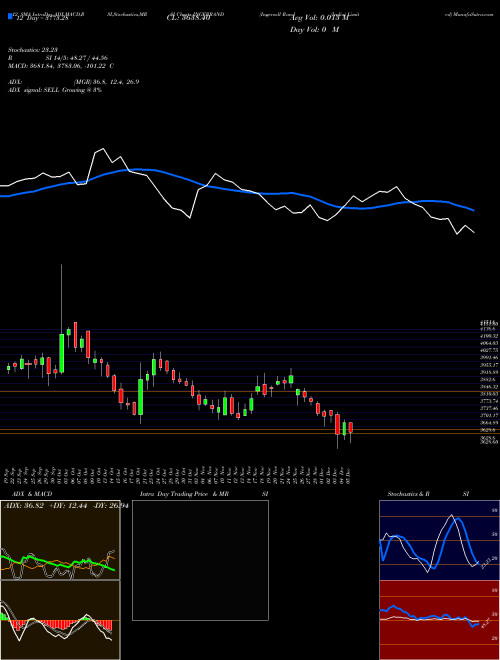500x660 pixels.
Task: Click the empty Intra Day Trading Price panel
Action: pyautogui.click(x=200, y=560)
